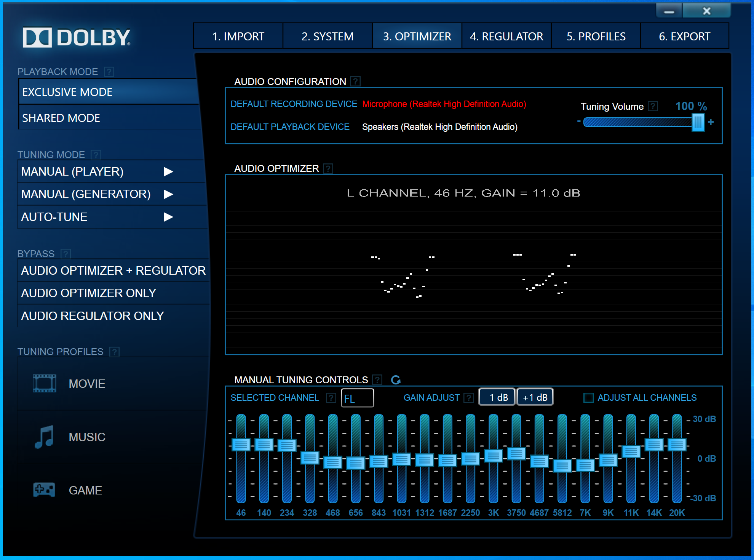
Task: Select the Music tuning profile label
Action: coord(87,437)
